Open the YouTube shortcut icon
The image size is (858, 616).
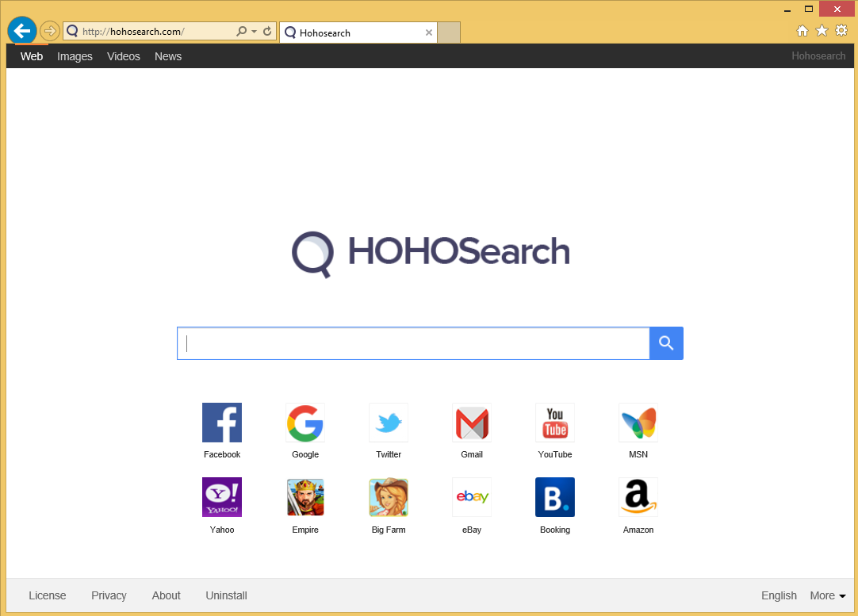click(555, 423)
